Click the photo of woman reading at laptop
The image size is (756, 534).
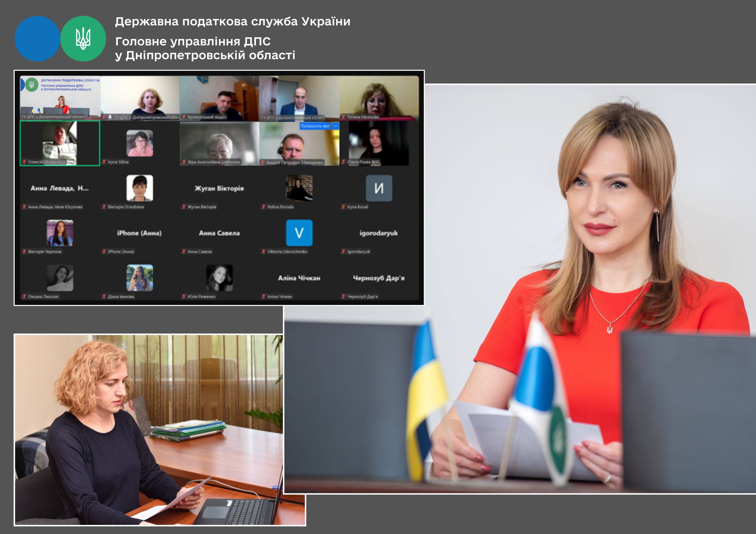click(149, 430)
